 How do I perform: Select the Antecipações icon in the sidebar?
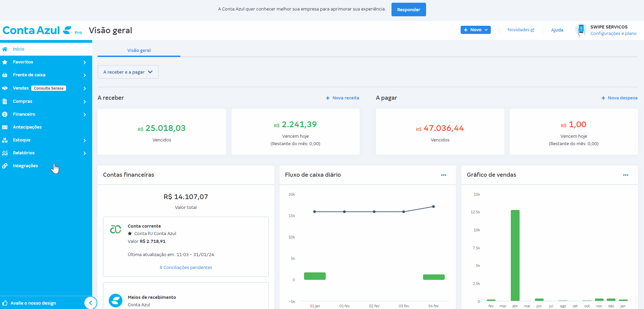5,127
